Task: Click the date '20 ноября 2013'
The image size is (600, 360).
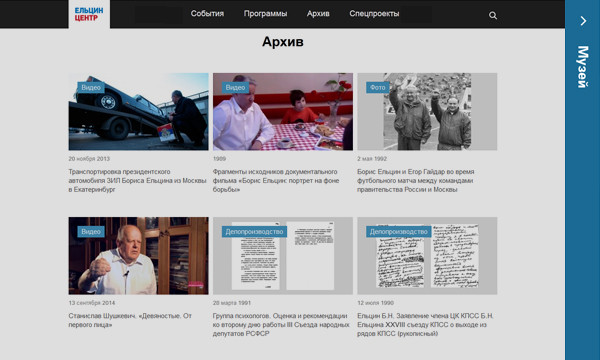Action: 89,159
